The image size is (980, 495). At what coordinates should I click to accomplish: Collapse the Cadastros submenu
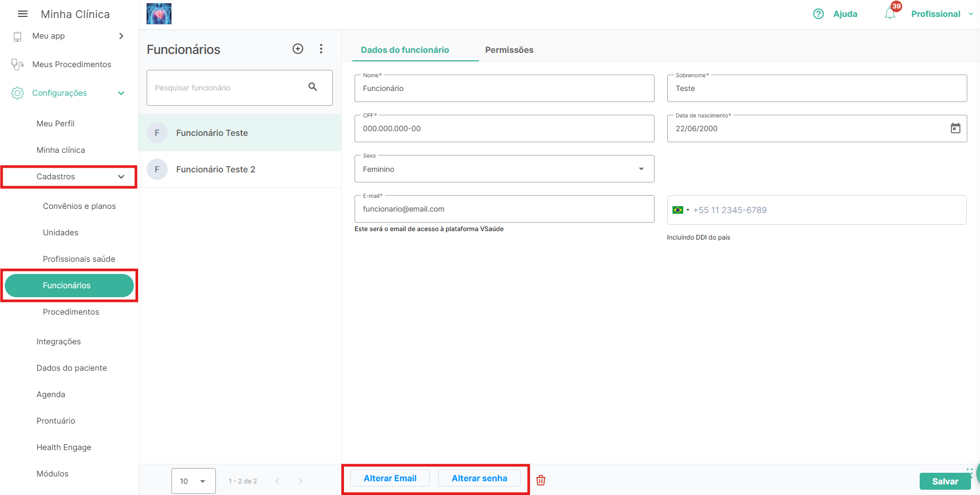[x=121, y=177]
